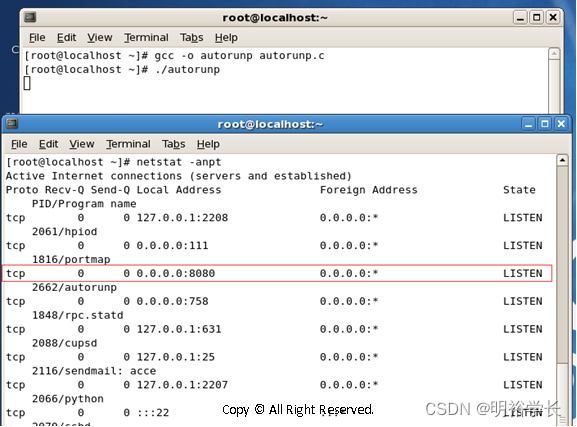Open View menu in front netstat window
This screenshot has width=577, height=427.
click(x=82, y=144)
